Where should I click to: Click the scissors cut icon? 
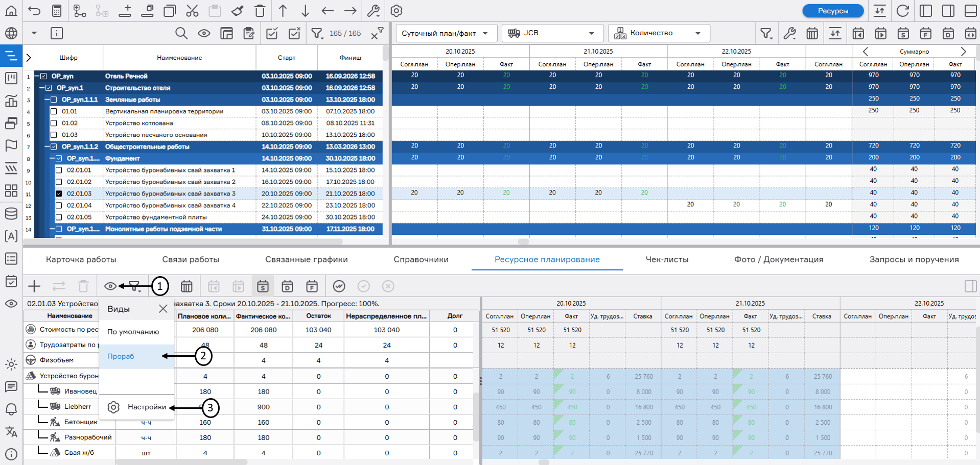(192, 11)
